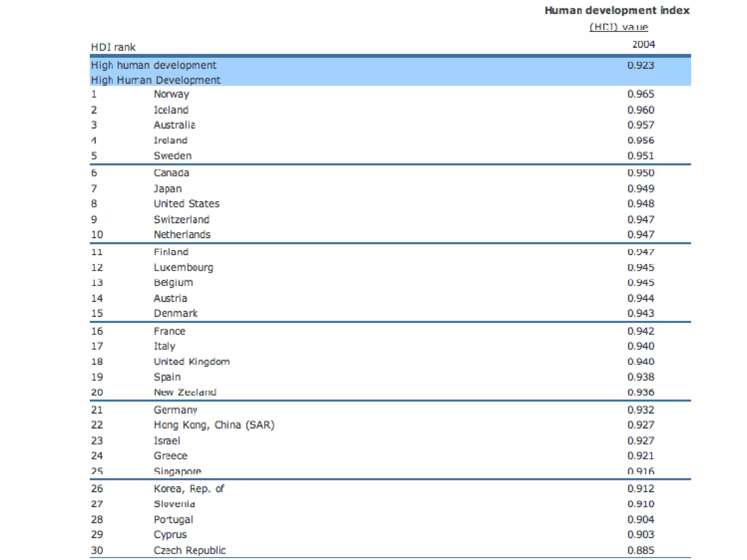Select New Zealand row label
The image size is (747, 560).
coord(185,392)
